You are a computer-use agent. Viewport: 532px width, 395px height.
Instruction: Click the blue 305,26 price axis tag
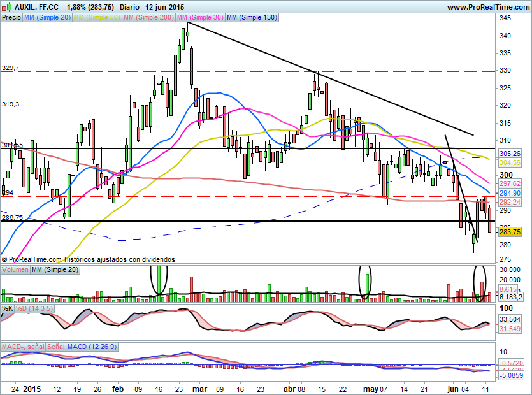click(x=510, y=154)
